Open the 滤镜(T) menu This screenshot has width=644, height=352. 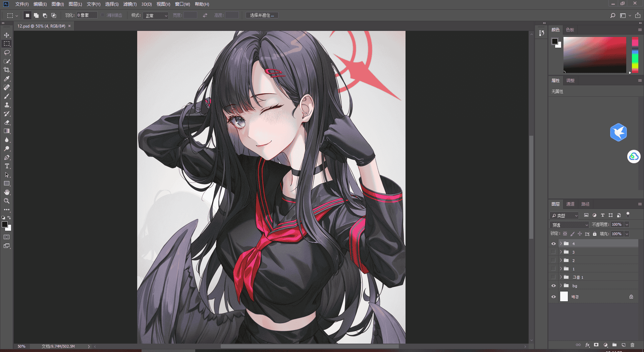130,4
